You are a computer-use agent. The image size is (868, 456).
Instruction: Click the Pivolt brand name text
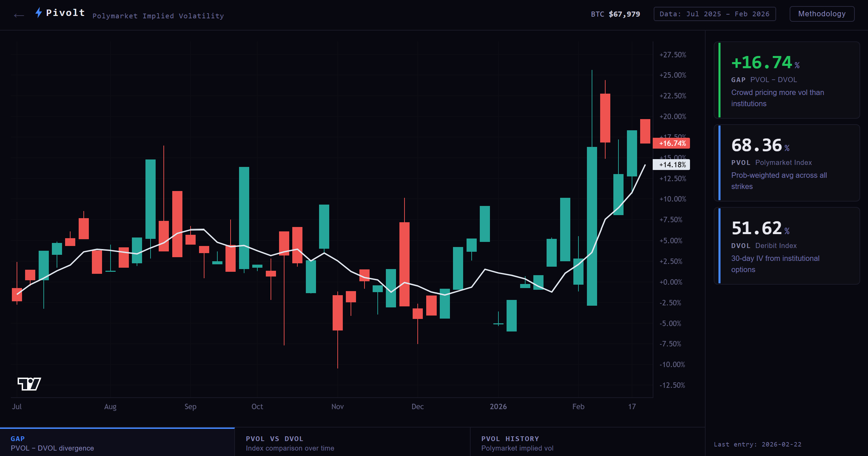tap(65, 13)
